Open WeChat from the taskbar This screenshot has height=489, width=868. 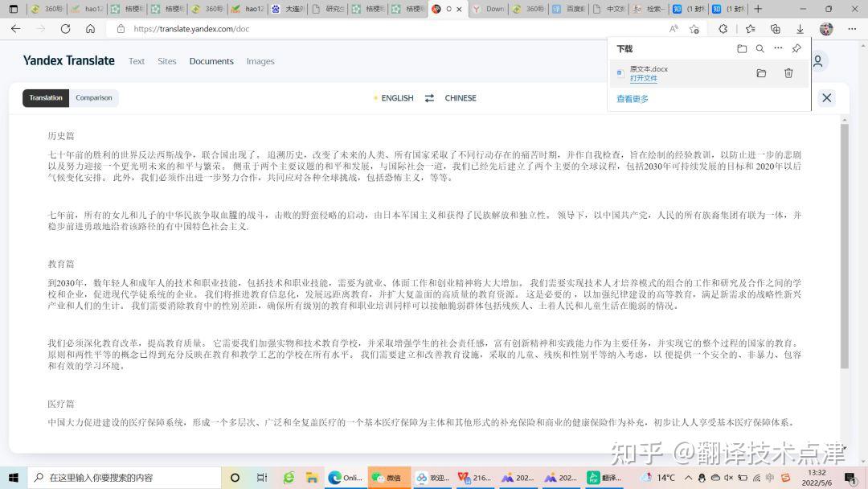388,477
